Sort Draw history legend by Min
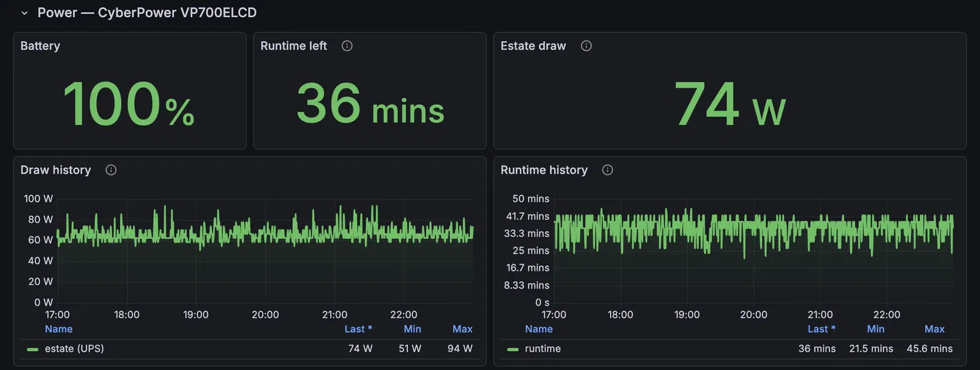The image size is (980, 370). [412, 329]
